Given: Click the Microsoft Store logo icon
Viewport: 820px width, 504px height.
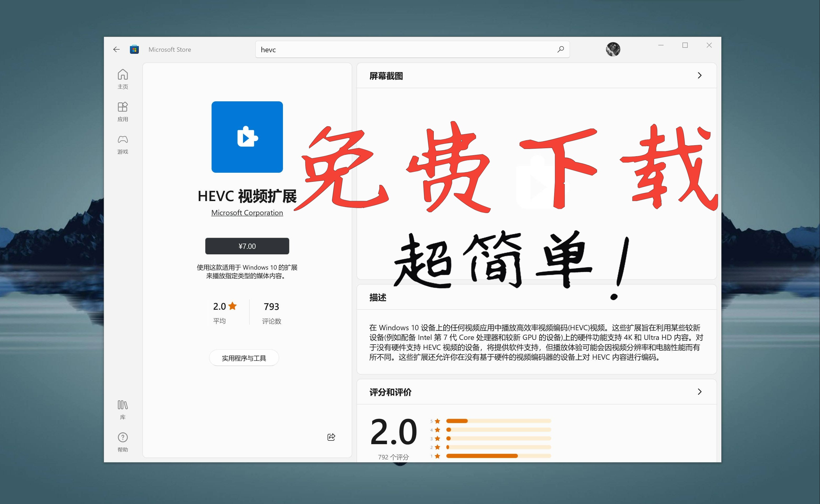Looking at the screenshot, I should 134,50.
